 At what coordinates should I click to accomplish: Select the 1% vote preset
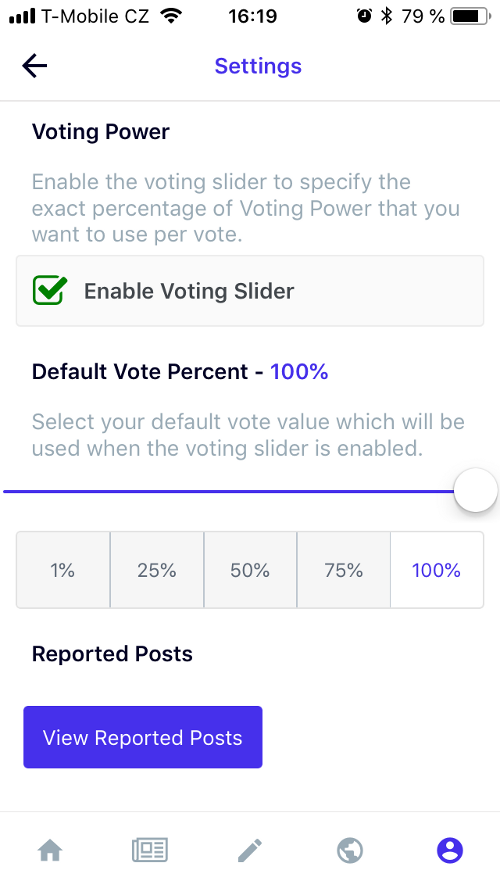pos(63,570)
